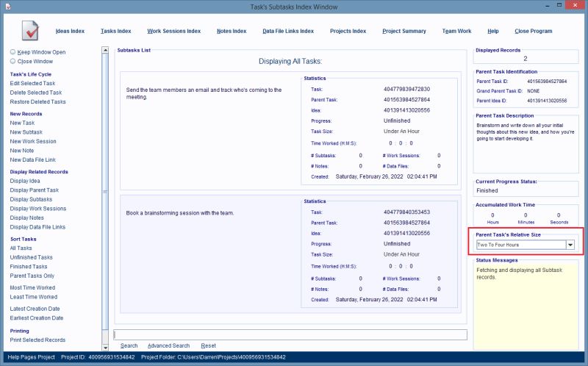Click Restore Deleted Tasks link
The height and width of the screenshot is (366, 588).
pos(38,101)
